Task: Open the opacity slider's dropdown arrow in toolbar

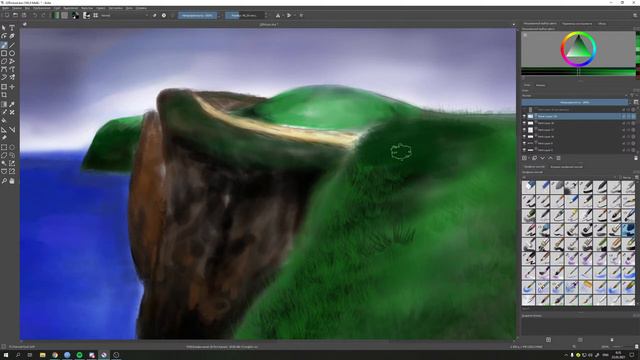Action: (x=220, y=16)
